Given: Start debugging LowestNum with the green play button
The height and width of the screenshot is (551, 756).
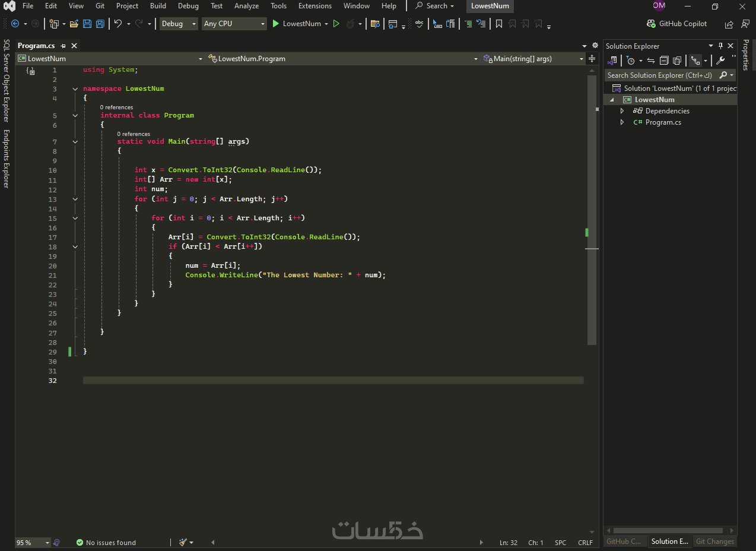Looking at the screenshot, I should point(275,24).
